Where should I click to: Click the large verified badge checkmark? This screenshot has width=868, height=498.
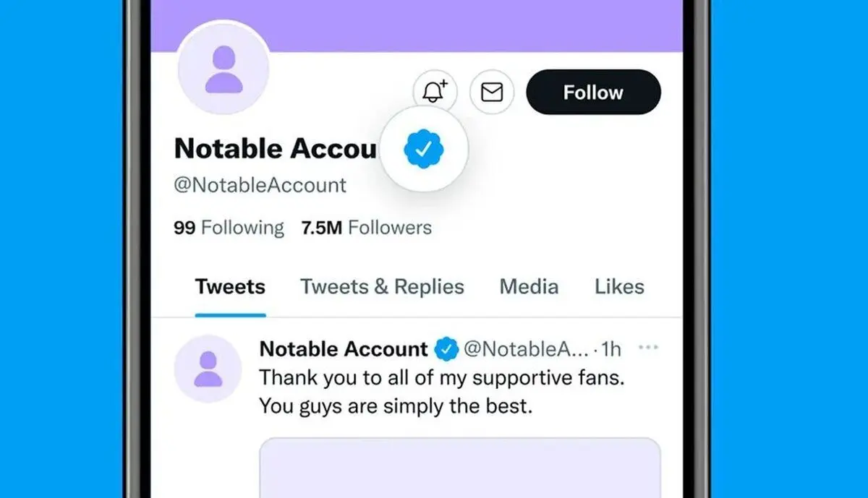[424, 149]
